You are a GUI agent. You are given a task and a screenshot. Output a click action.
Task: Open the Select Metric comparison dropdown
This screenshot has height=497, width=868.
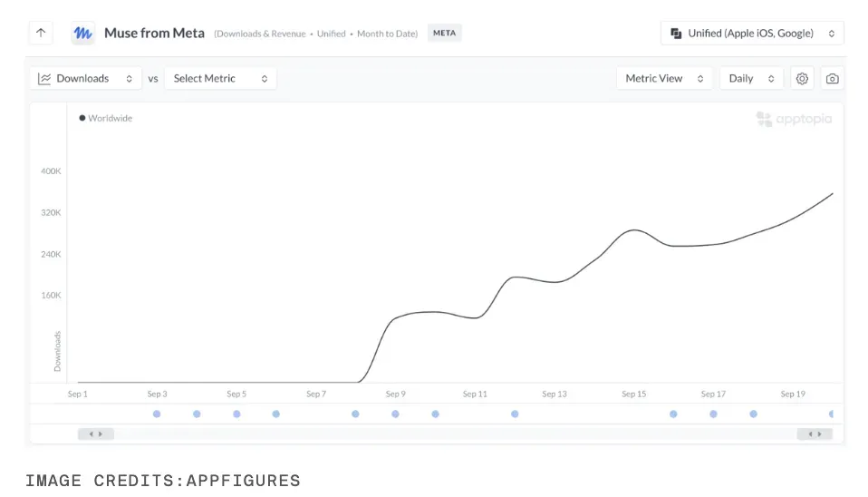[220, 79]
